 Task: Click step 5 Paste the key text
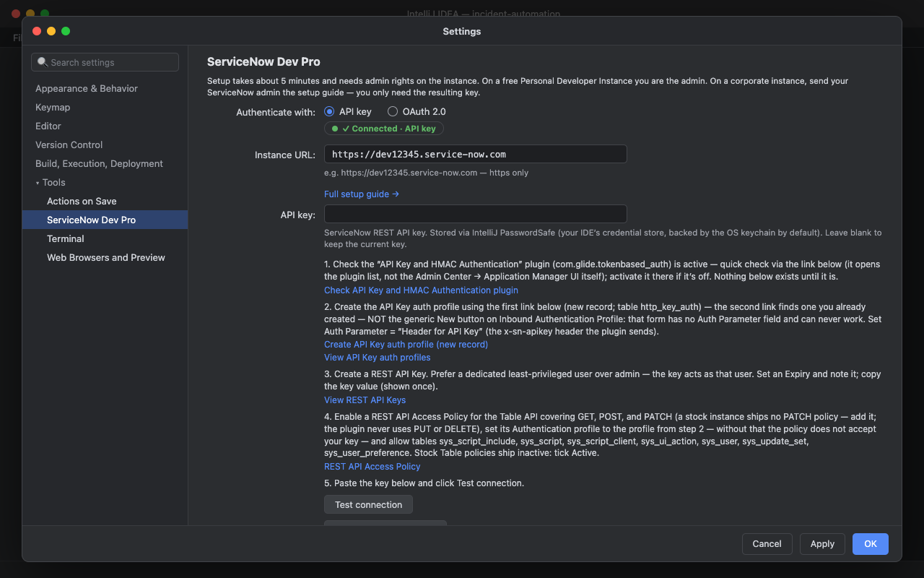pyautogui.click(x=424, y=483)
